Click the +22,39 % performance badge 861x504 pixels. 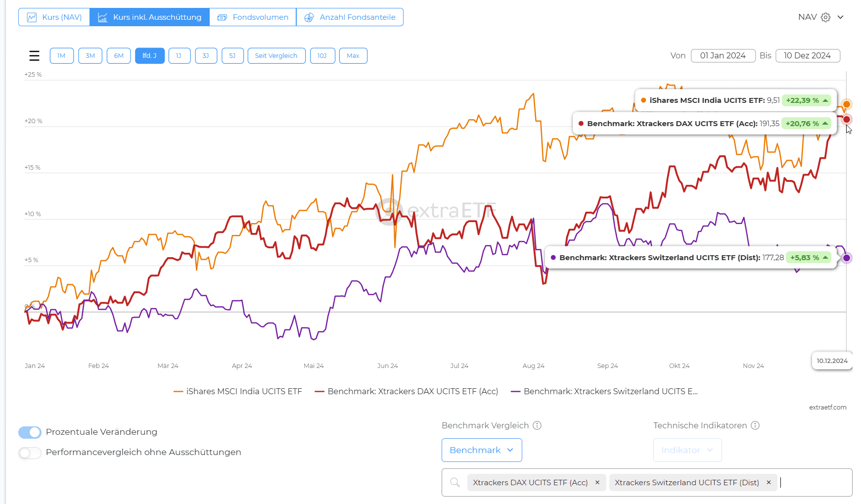[x=807, y=100]
